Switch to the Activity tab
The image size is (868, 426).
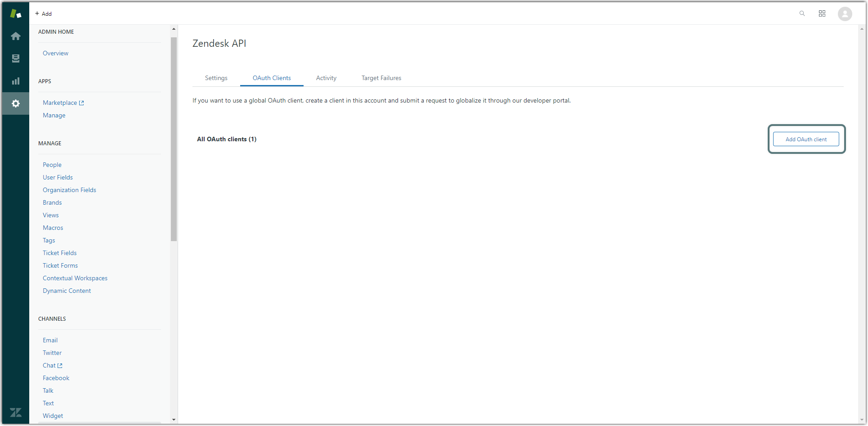[326, 78]
